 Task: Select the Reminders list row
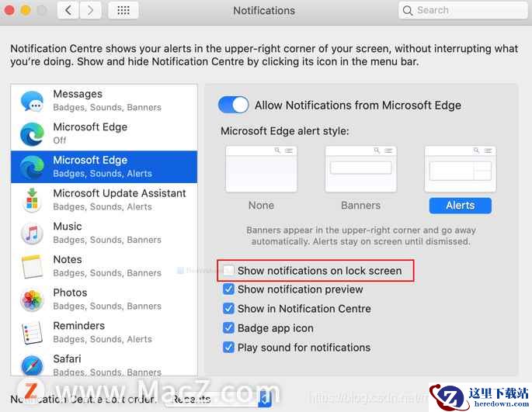(x=104, y=333)
